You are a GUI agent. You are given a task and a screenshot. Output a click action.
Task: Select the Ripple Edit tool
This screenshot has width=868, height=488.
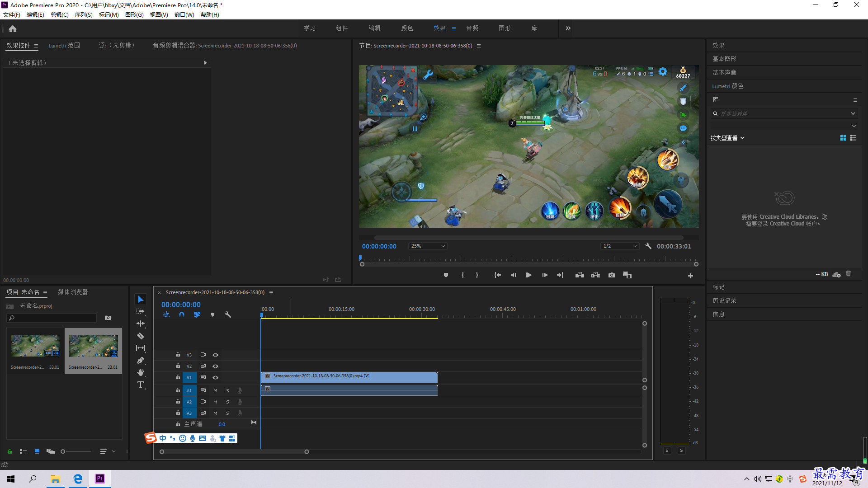click(141, 324)
